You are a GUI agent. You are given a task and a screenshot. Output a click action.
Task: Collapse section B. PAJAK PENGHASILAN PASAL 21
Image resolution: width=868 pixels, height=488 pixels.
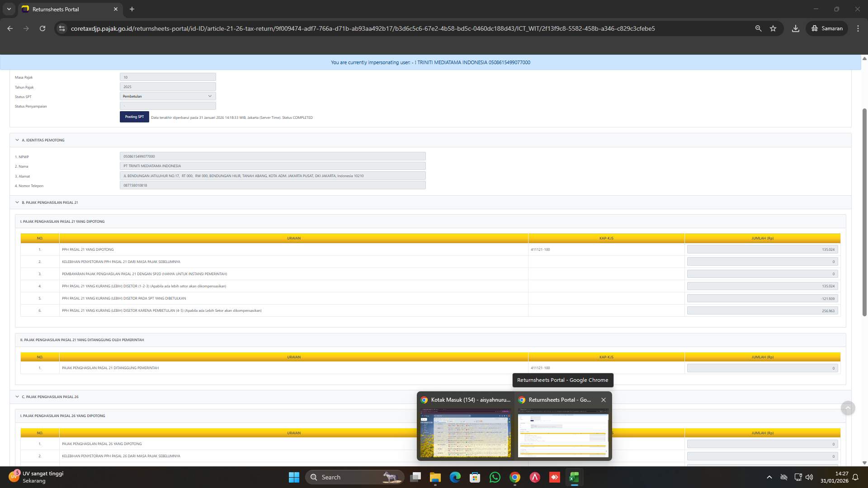click(17, 202)
